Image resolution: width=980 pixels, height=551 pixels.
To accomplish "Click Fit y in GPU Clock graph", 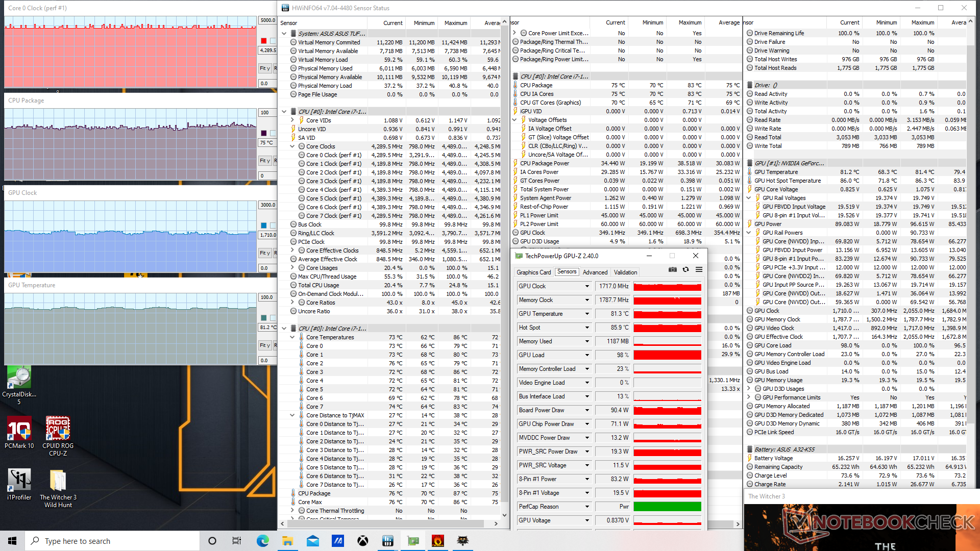I will [x=264, y=253].
